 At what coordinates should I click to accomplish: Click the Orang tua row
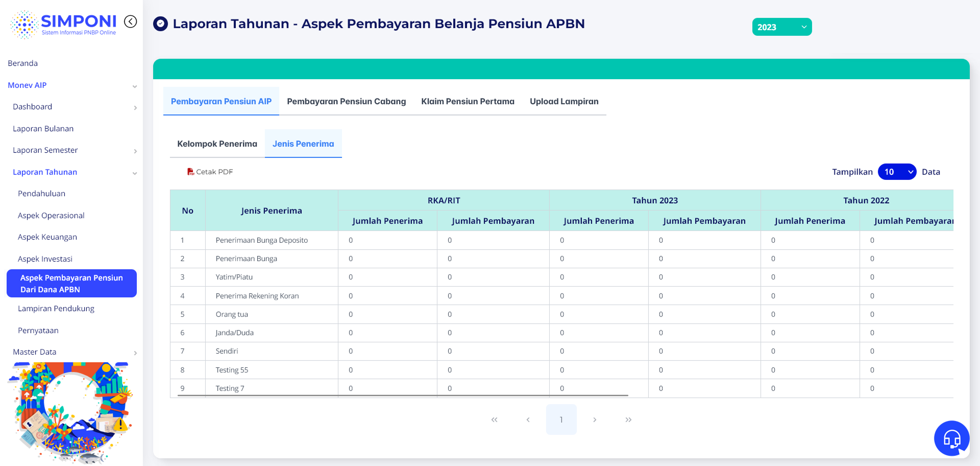(561, 314)
